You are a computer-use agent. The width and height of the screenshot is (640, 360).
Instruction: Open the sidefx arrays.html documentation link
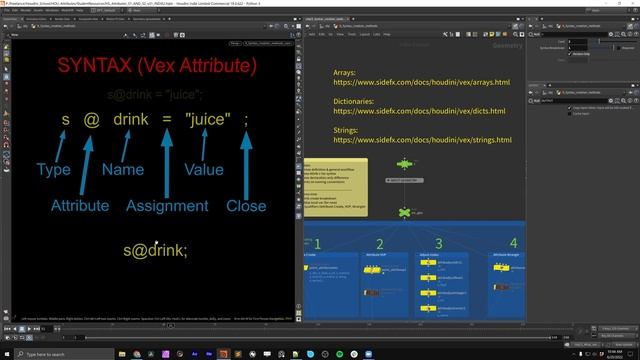tap(421, 82)
